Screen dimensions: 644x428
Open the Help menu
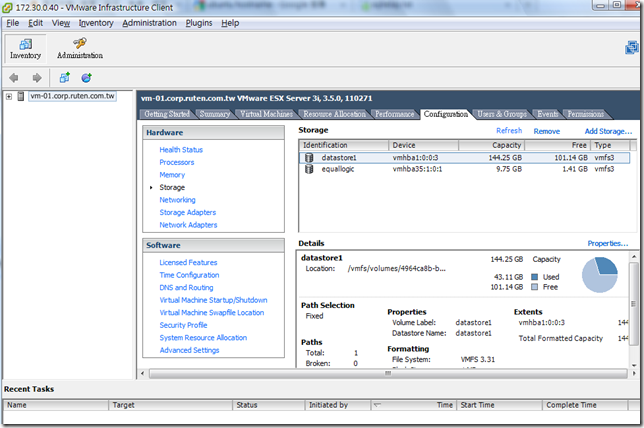(x=230, y=23)
